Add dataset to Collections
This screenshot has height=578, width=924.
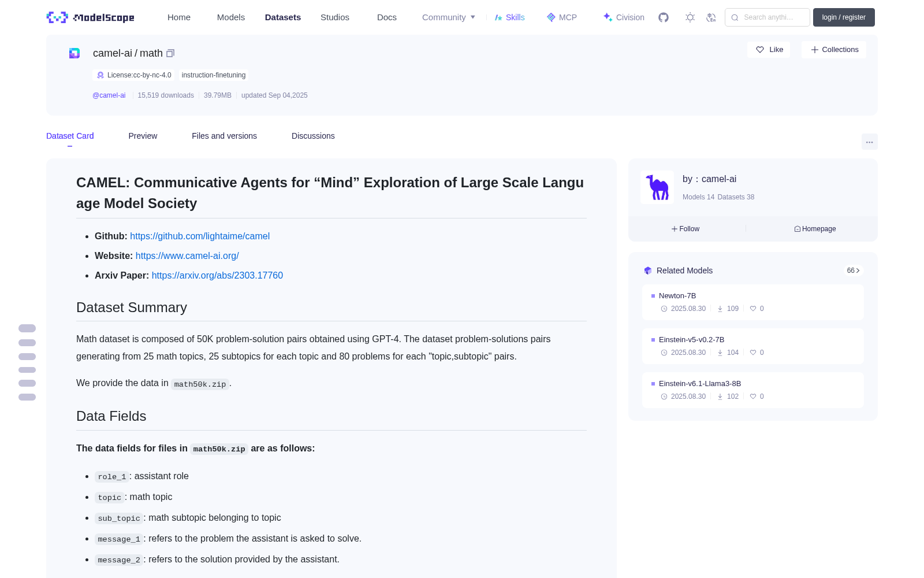click(x=834, y=50)
